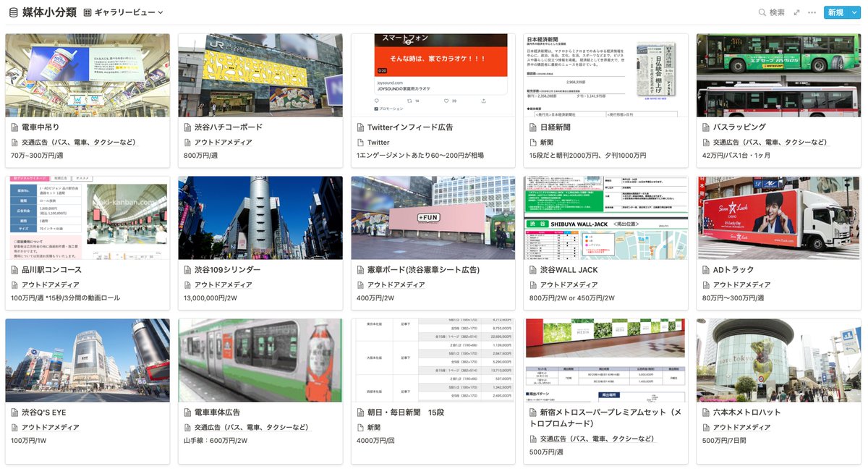Click the page icon beside 渋谷WALL JACK
The image size is (868, 469).
(x=534, y=270)
